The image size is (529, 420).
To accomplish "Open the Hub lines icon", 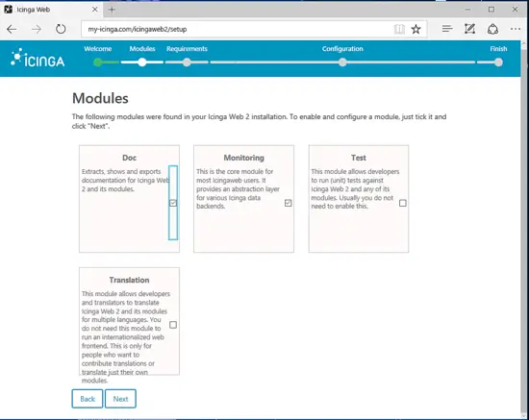I will (447, 29).
